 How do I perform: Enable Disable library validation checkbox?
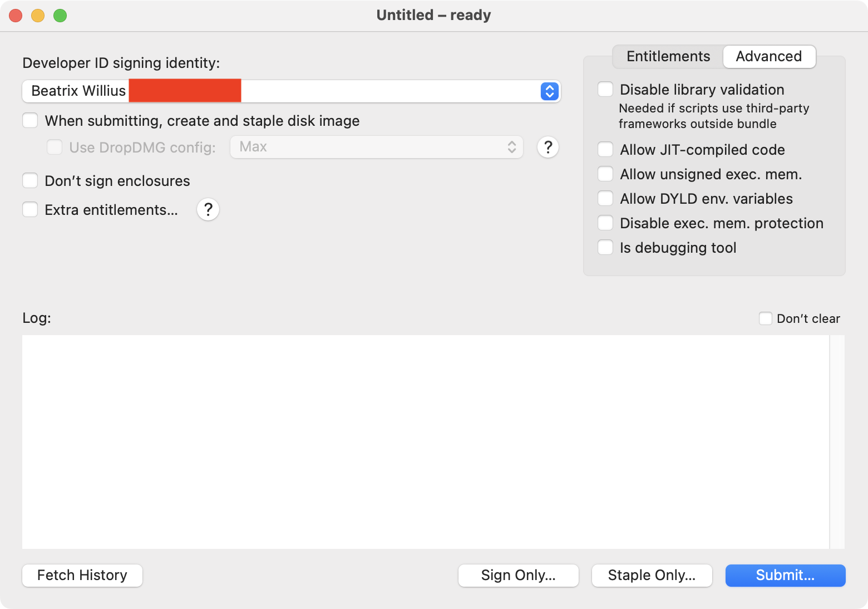point(605,90)
